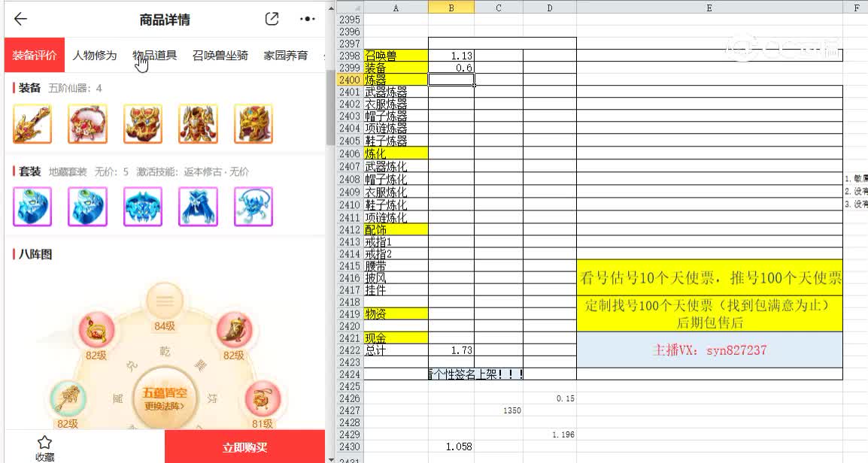Open the three-dot more menu
868x463 pixels.
pyautogui.click(x=307, y=19)
